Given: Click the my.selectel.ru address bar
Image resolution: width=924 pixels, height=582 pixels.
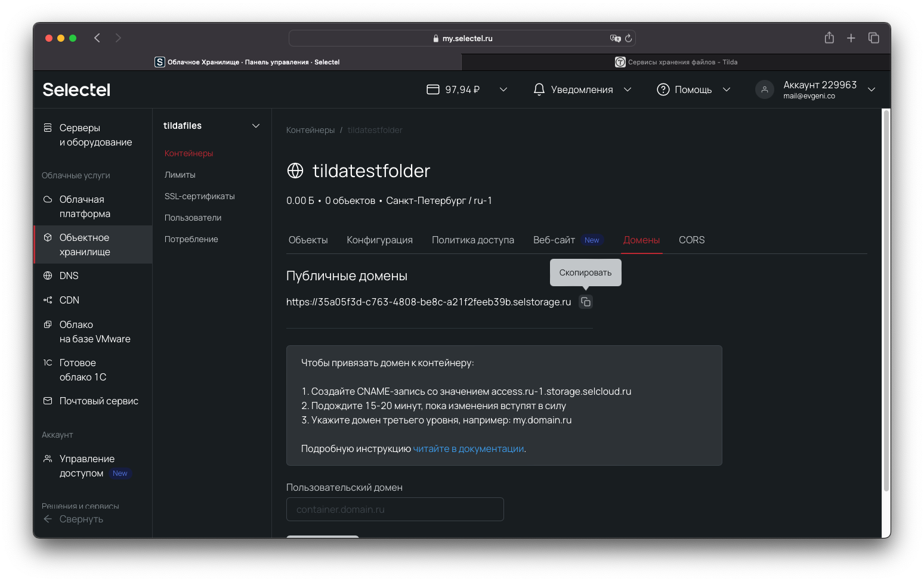Looking at the screenshot, I should coord(462,38).
